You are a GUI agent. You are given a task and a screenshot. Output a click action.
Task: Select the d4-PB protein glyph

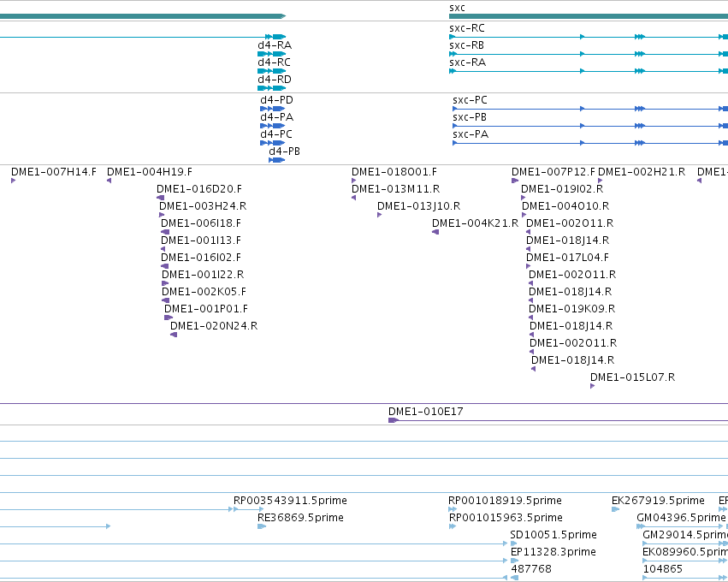point(276,160)
